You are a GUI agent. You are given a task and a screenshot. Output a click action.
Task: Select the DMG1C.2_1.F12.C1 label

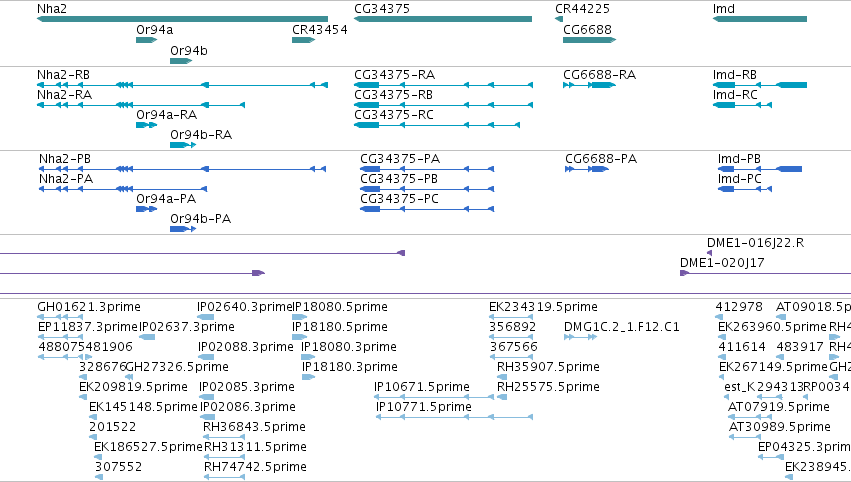[622, 327]
